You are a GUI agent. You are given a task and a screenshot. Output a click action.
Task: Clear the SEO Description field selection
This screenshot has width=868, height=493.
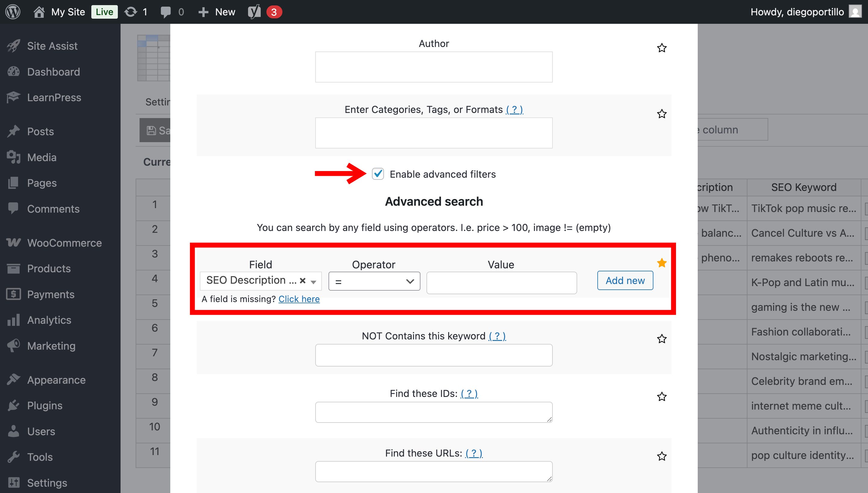click(303, 281)
